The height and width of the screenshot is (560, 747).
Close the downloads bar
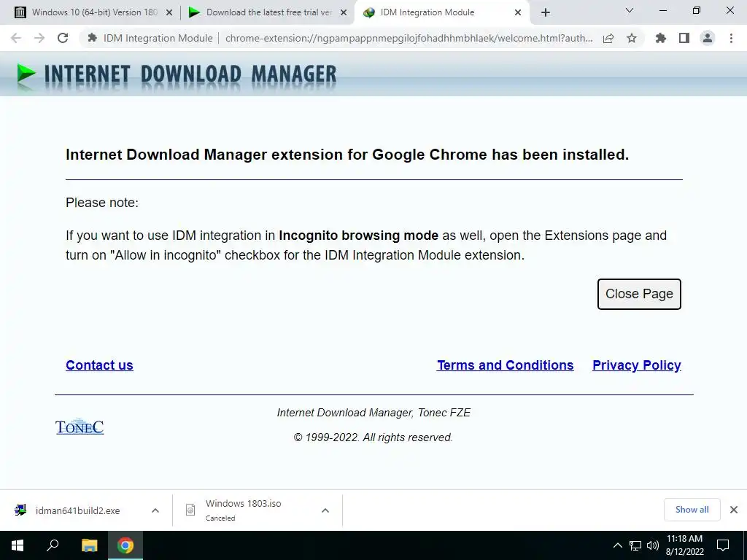pos(734,510)
